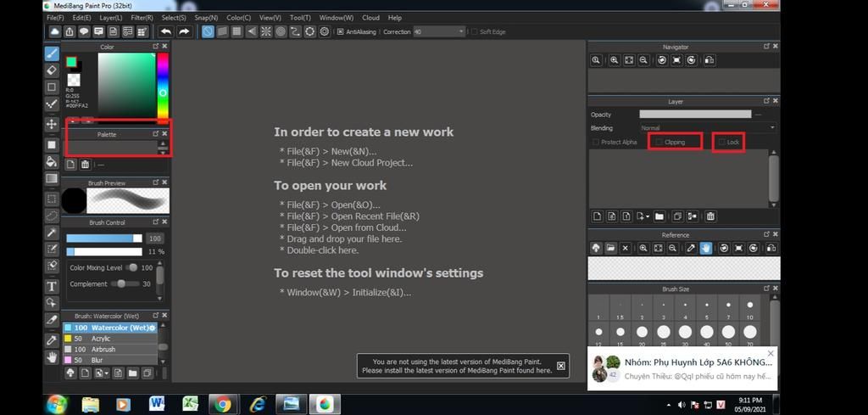
Task: Select the Watercolor (Wet) brush
Action: click(110, 328)
